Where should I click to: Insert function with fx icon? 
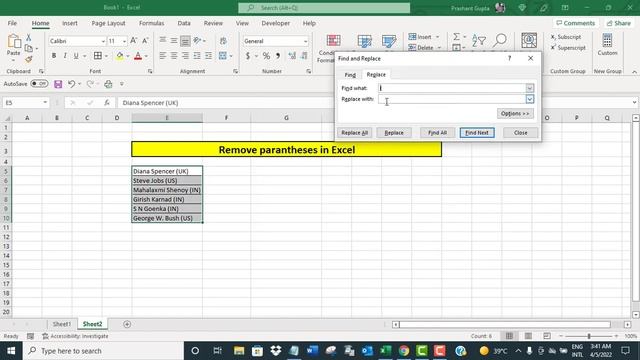click(107, 103)
